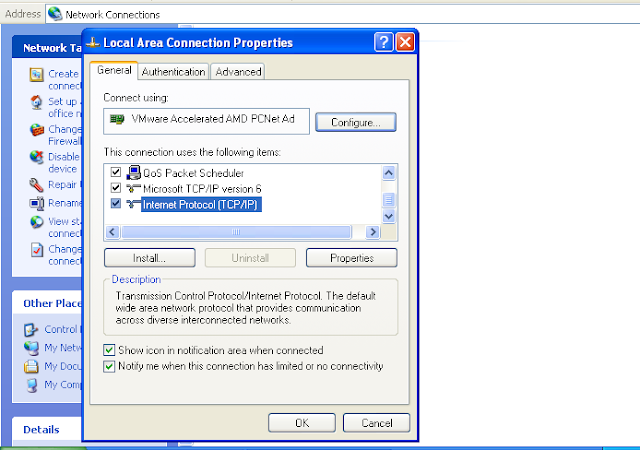
Task: Click the Microsoft TCP/IP version 6 protocol icon
Action: (x=133, y=189)
